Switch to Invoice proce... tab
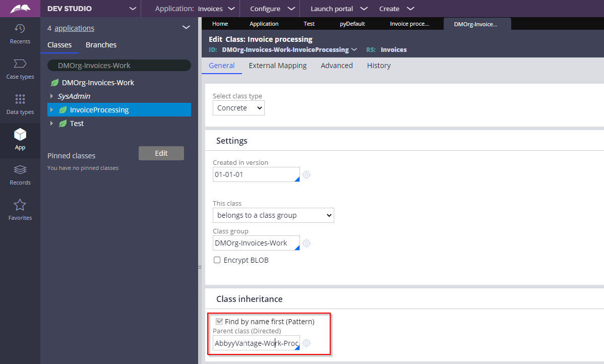This screenshot has width=604, height=364. coord(409,24)
